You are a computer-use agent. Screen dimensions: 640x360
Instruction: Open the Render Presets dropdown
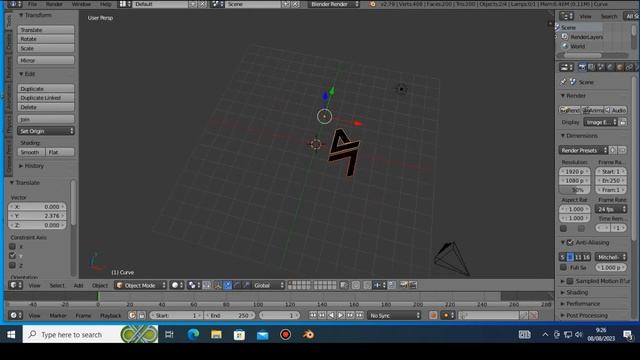pos(583,150)
